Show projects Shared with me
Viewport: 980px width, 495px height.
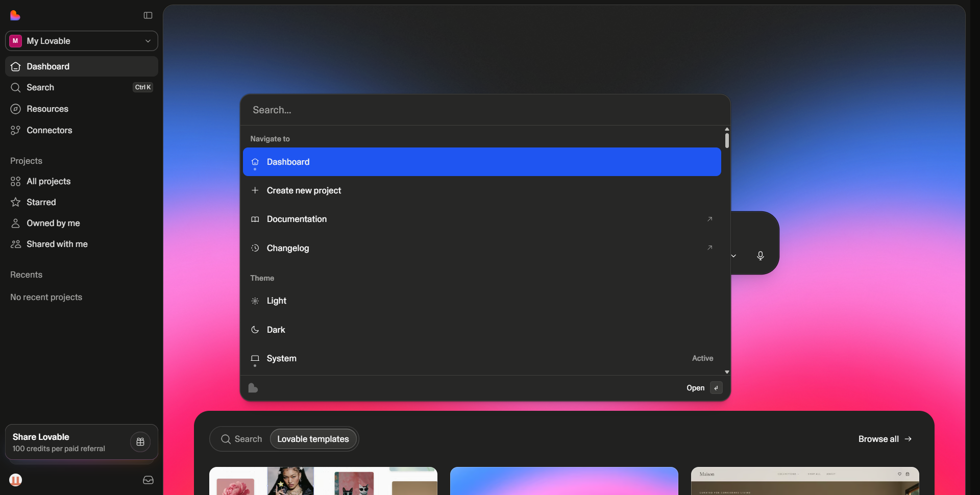pos(82,244)
